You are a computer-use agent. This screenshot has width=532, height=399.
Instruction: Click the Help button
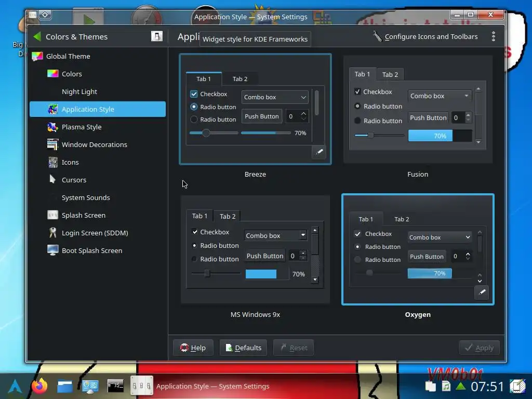pyautogui.click(x=193, y=348)
